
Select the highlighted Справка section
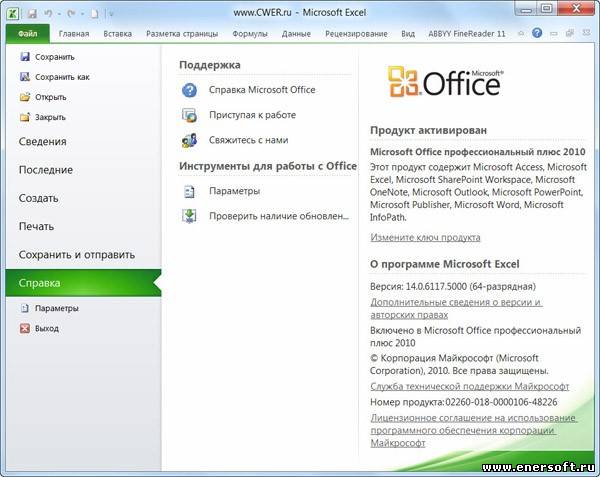(83, 283)
